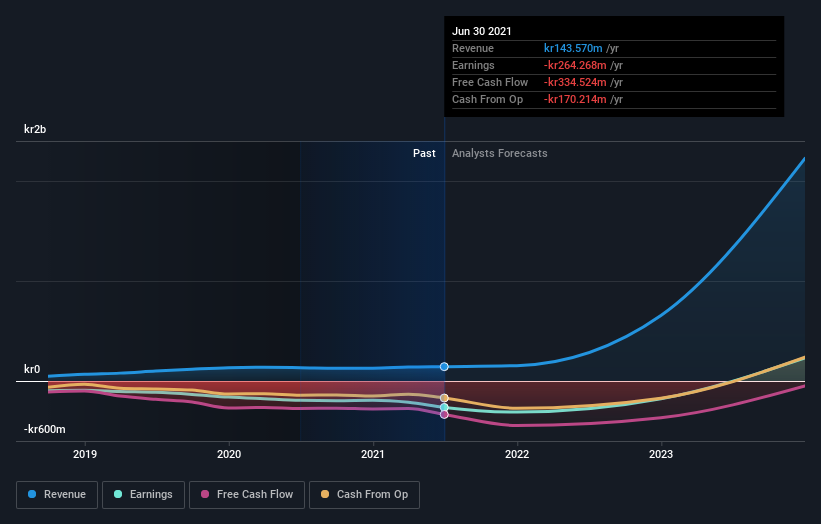Click the Analysts Forecasts label
Screen dimensions: 821x524
click(500, 153)
